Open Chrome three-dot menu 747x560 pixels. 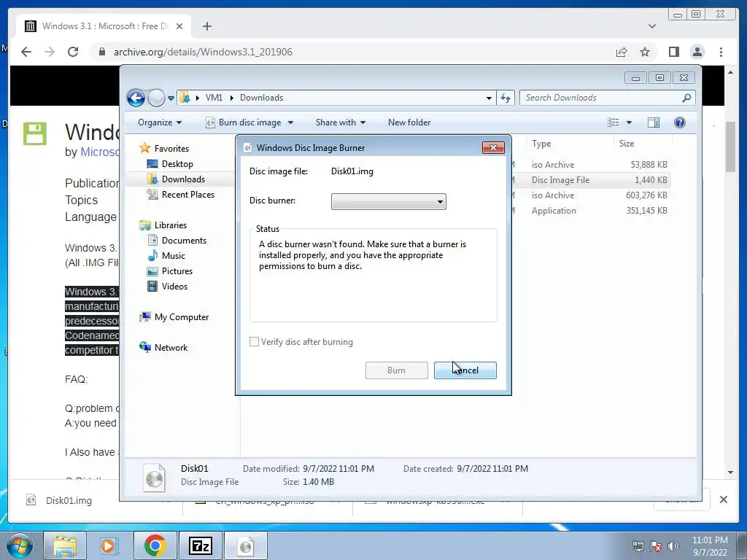pyautogui.click(x=721, y=52)
